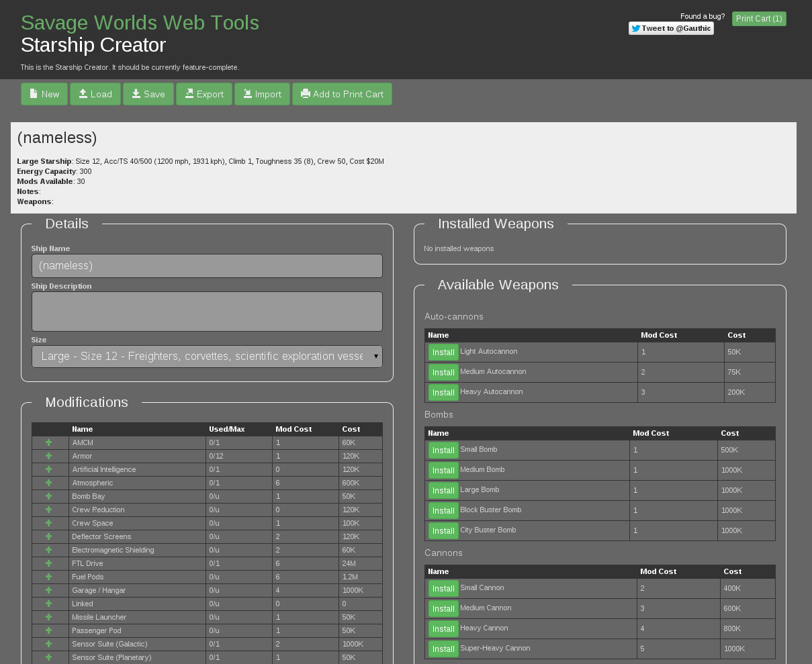The image size is (812, 664).
Task: Create a New starship
Action: tap(44, 94)
